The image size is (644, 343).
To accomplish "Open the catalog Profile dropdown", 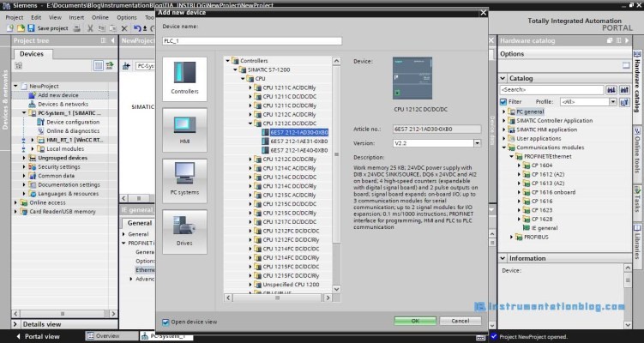I will pyautogui.click(x=614, y=101).
